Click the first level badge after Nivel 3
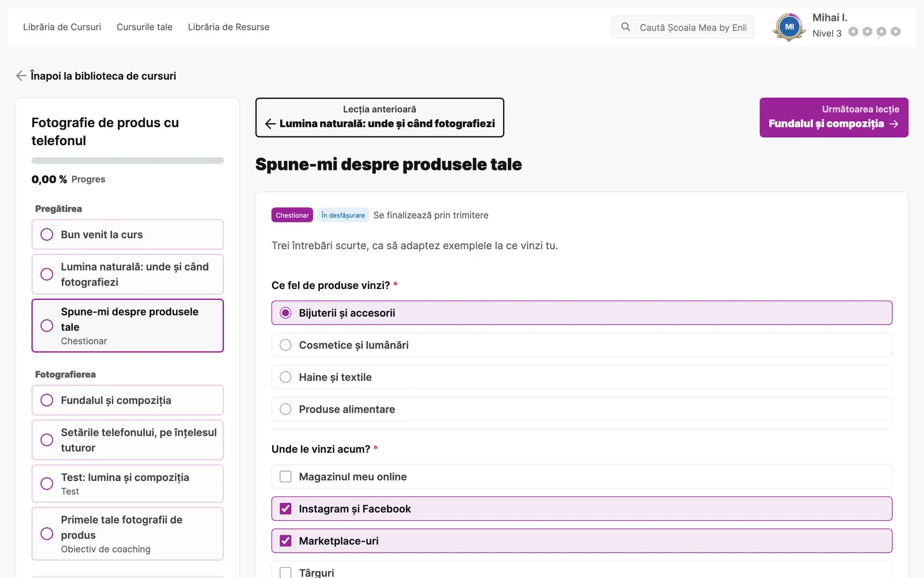 click(x=853, y=32)
